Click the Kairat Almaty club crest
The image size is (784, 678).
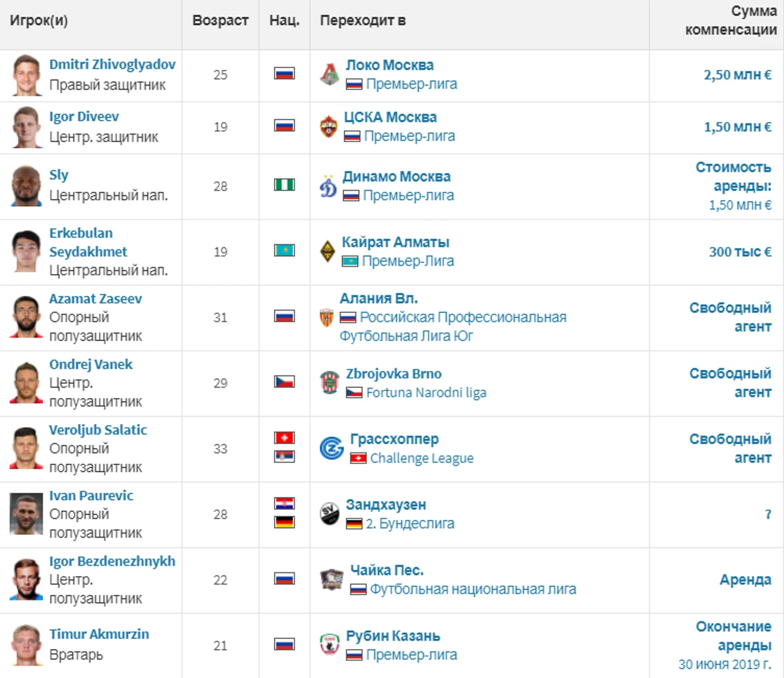click(x=328, y=251)
